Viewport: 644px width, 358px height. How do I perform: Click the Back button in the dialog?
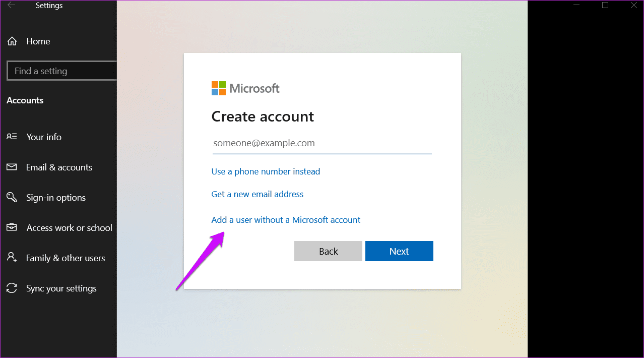328,251
